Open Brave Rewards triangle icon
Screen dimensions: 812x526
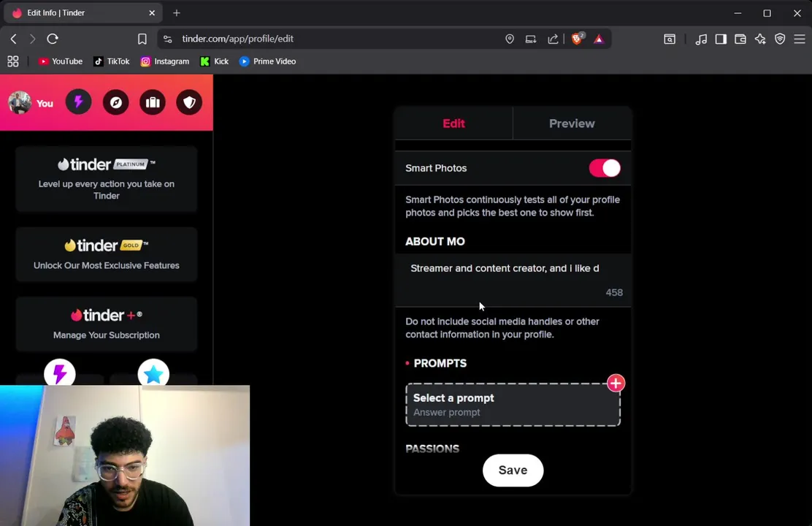coord(599,39)
